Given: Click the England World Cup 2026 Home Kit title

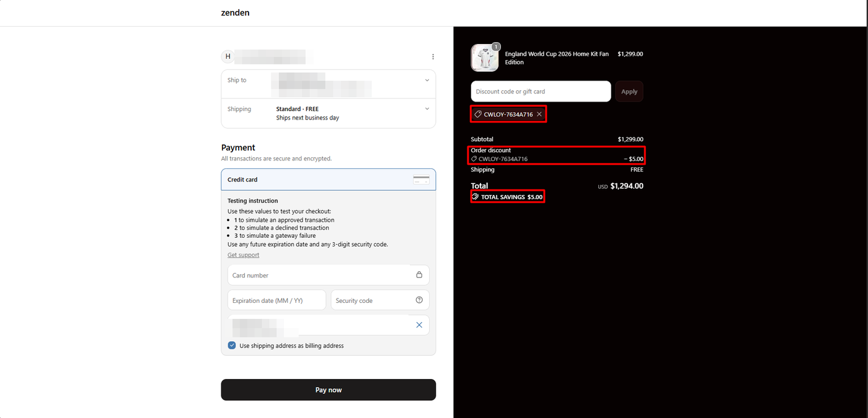Looking at the screenshot, I should (x=557, y=58).
